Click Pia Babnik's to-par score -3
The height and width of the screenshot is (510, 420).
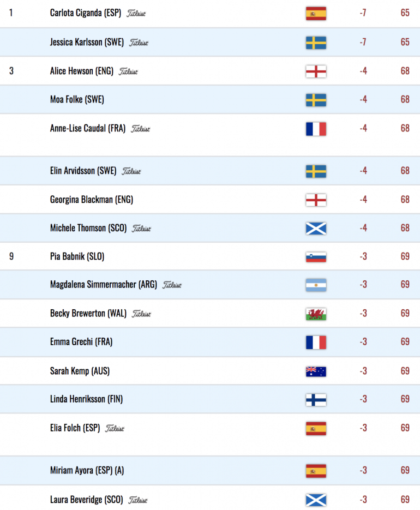[363, 256]
